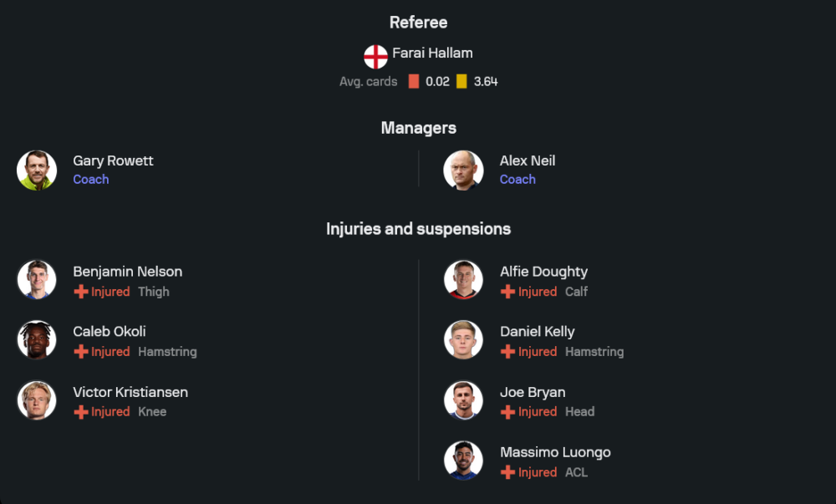Click the red card average icon

(x=414, y=82)
